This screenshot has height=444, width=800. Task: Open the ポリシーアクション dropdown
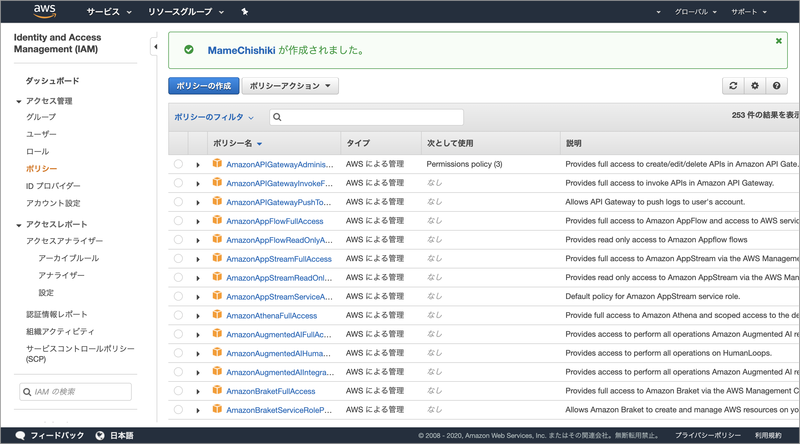pos(290,86)
